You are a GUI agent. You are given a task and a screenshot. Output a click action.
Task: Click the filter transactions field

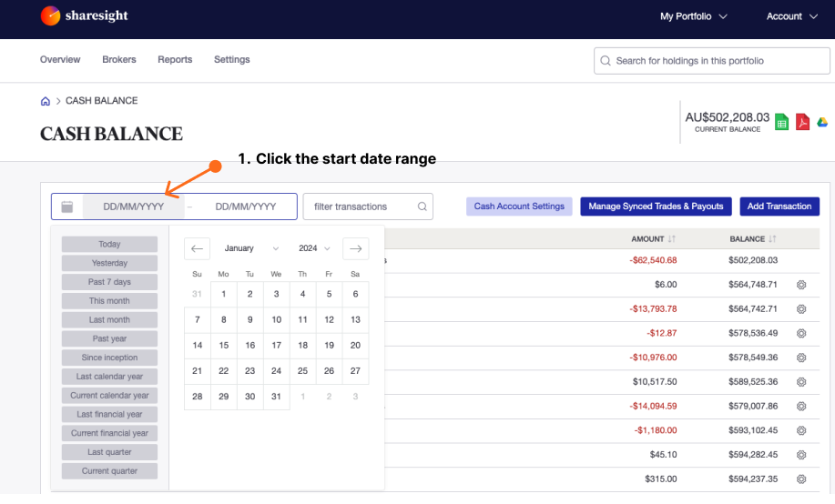pos(368,207)
